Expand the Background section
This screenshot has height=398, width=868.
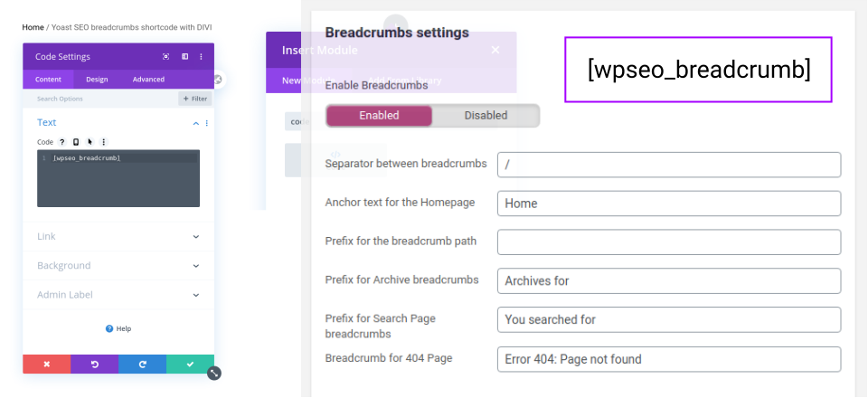point(118,266)
